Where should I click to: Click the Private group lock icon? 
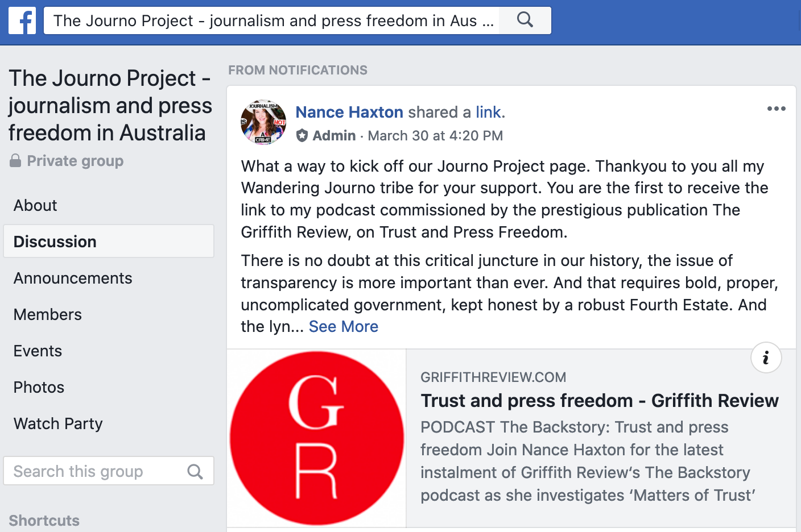click(15, 161)
